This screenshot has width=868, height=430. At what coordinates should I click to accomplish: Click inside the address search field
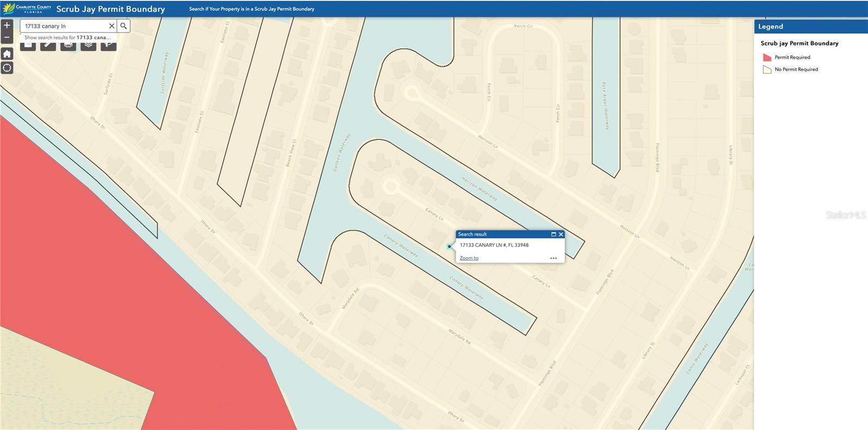point(64,26)
